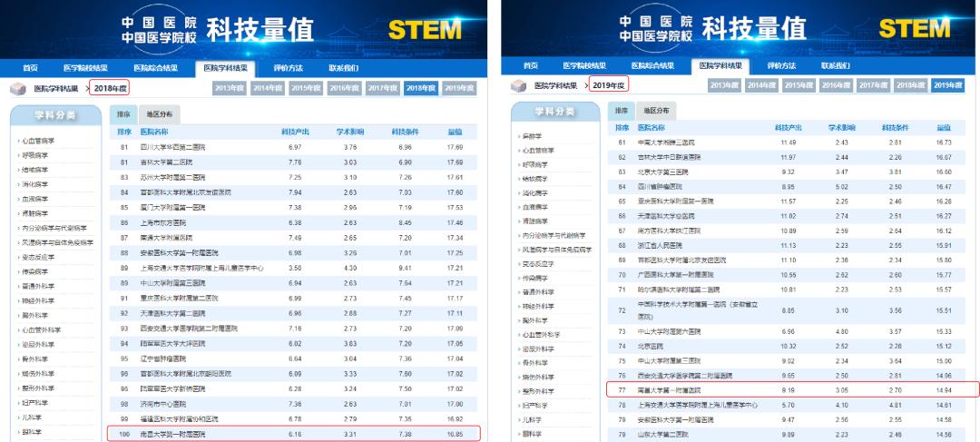Image resolution: width=980 pixels, height=442 pixels.
Task: Open 消化病学 category in left page sidebar
Action: point(35,184)
